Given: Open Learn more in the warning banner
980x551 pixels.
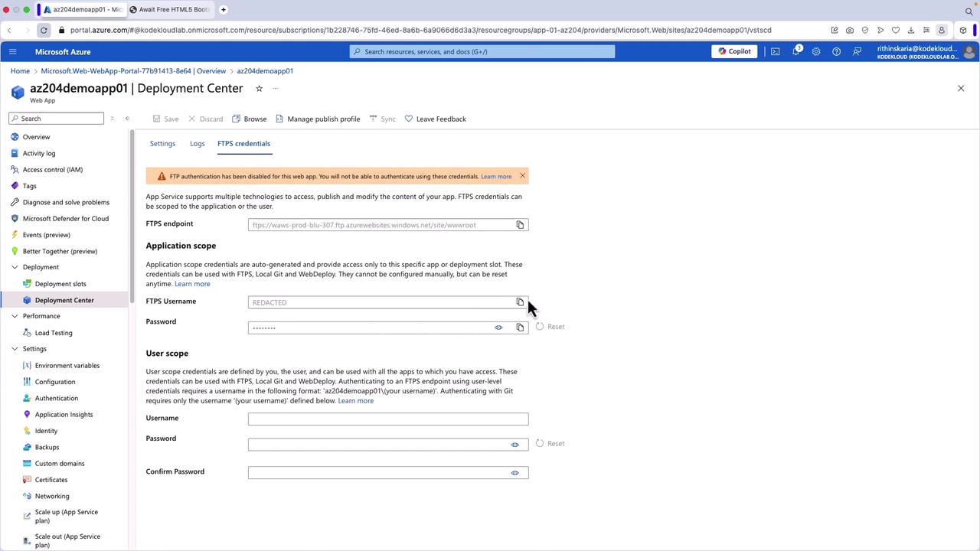Looking at the screenshot, I should click(x=496, y=177).
